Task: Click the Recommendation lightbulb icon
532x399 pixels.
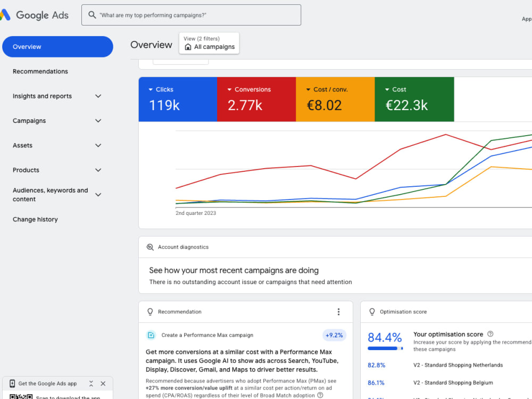Action: point(150,311)
